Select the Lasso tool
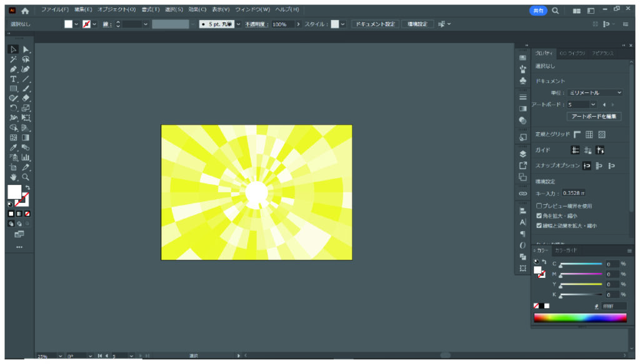The width and height of the screenshot is (640, 364). [x=26, y=59]
